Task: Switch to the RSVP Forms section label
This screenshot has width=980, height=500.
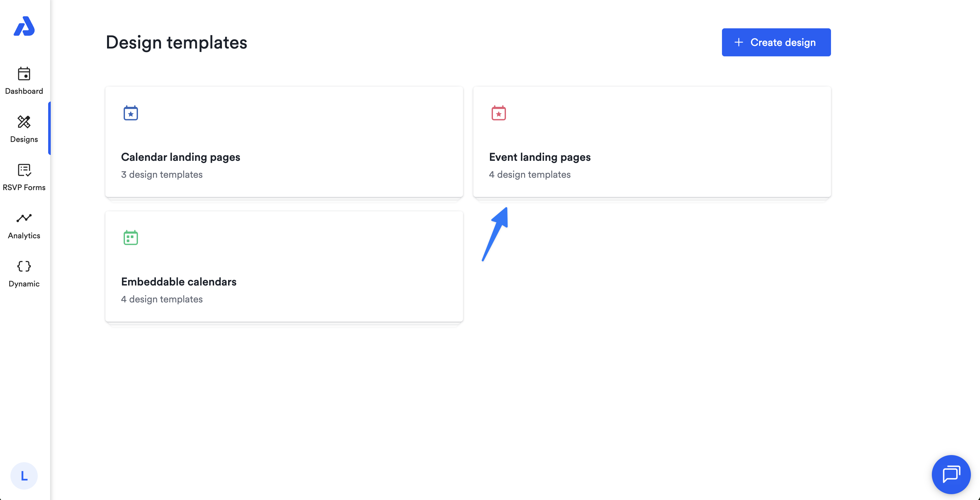Action: click(24, 187)
